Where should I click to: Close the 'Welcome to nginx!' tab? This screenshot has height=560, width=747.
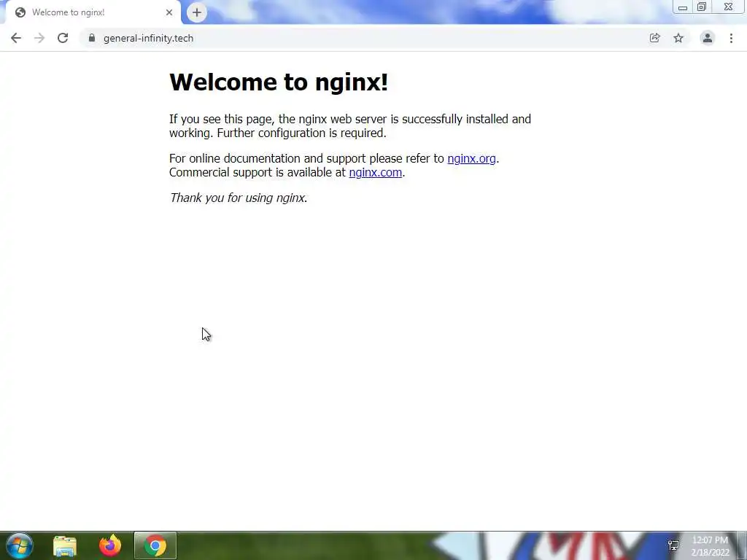click(169, 12)
